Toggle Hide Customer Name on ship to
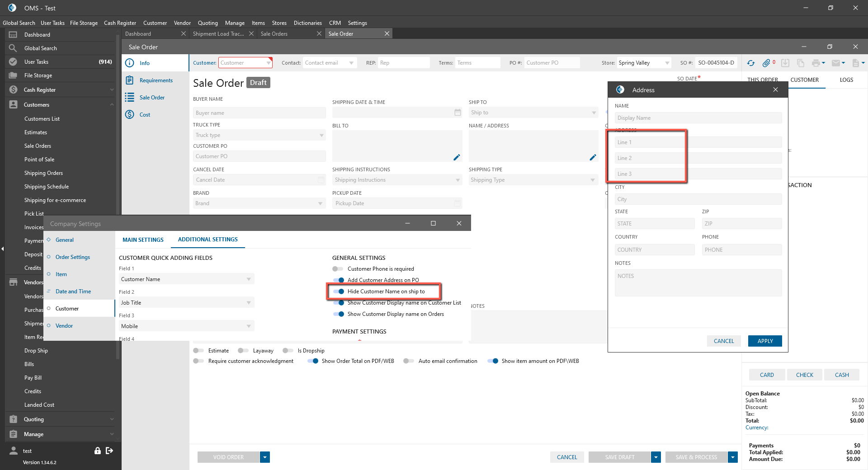The height and width of the screenshot is (470, 868). pos(339,291)
